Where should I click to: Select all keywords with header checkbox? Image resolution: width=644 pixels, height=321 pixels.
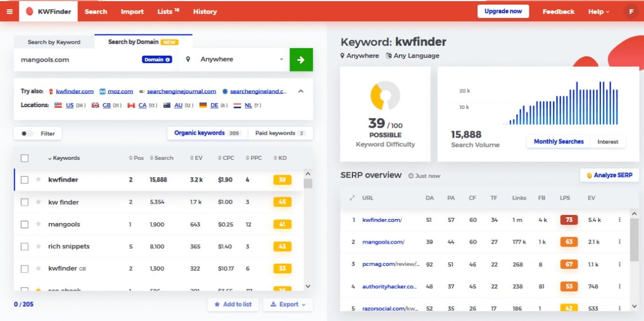[x=25, y=158]
